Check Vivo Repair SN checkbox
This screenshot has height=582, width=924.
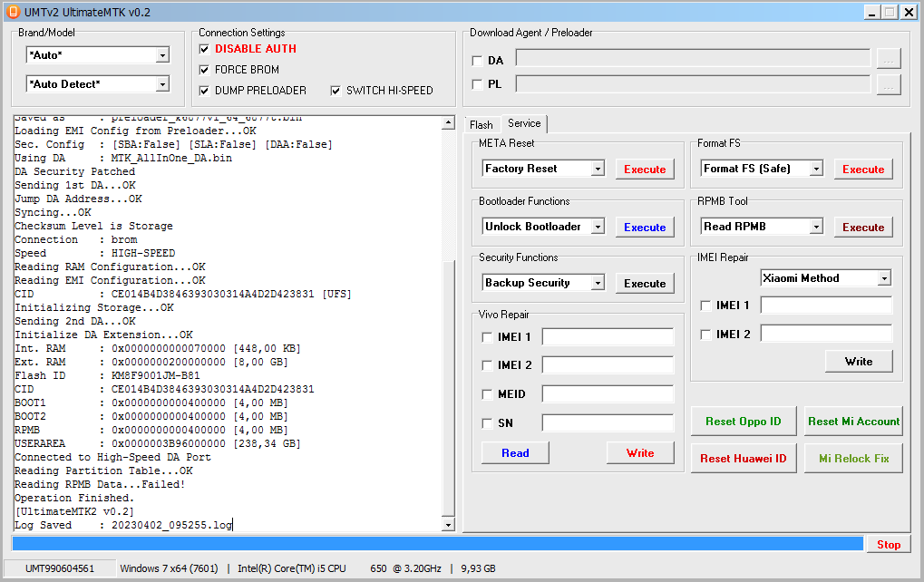pyautogui.click(x=487, y=423)
